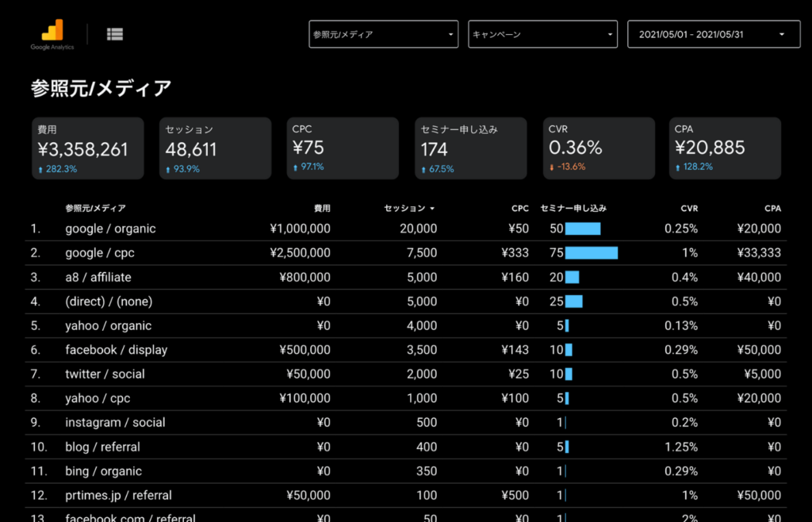Click the CPA scorecard showing ¥20,885
The height and width of the screenshot is (522, 812).
(724, 148)
